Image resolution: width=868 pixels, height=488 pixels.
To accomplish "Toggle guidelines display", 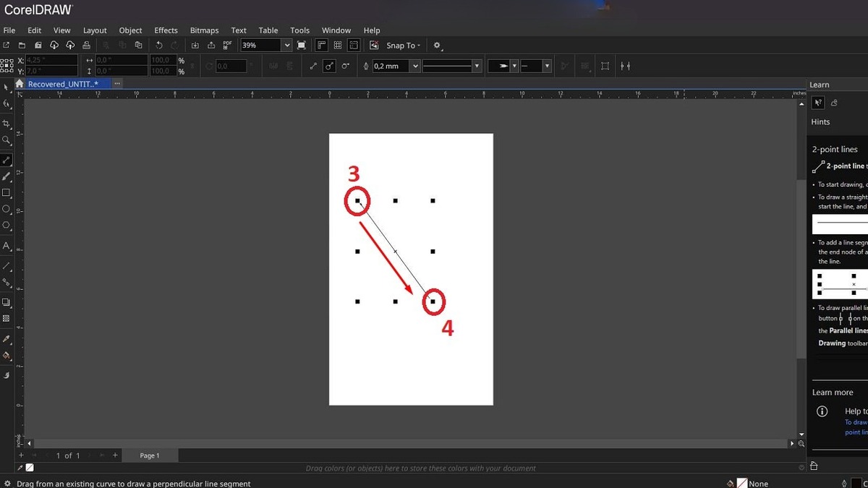I will (354, 45).
